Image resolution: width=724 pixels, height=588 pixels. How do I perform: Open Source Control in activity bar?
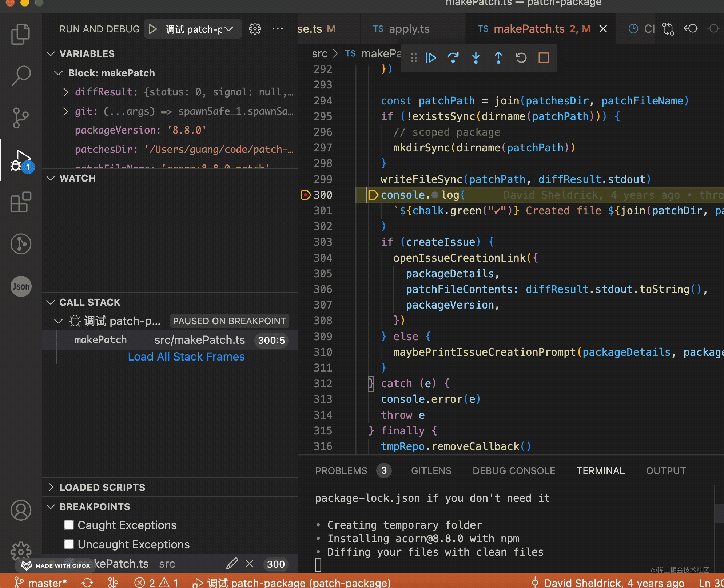21,118
